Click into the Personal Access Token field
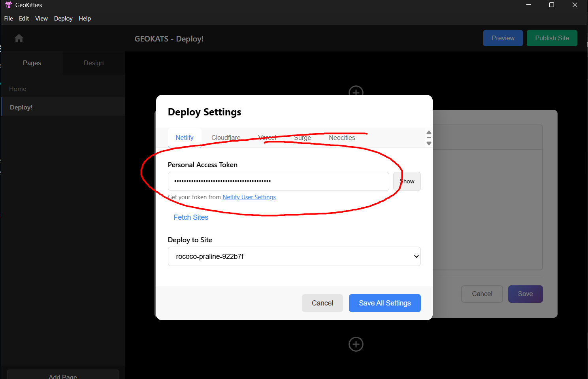 pyautogui.click(x=278, y=181)
